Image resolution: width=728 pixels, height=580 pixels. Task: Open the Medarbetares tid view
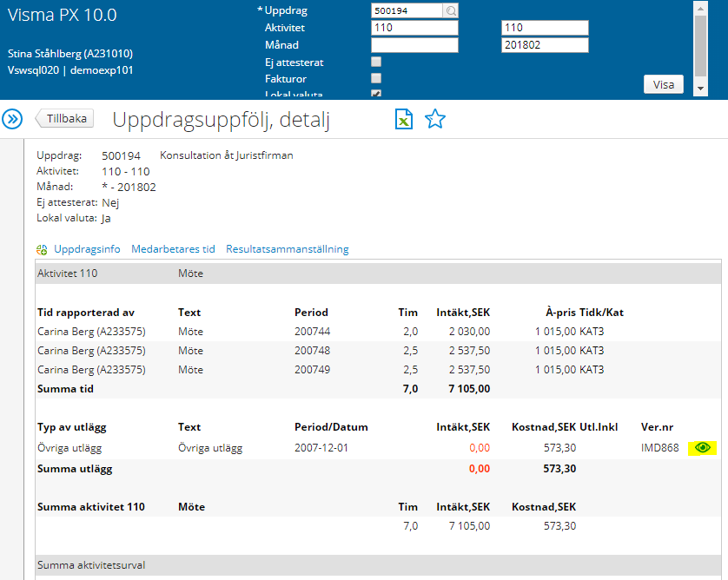tap(173, 249)
